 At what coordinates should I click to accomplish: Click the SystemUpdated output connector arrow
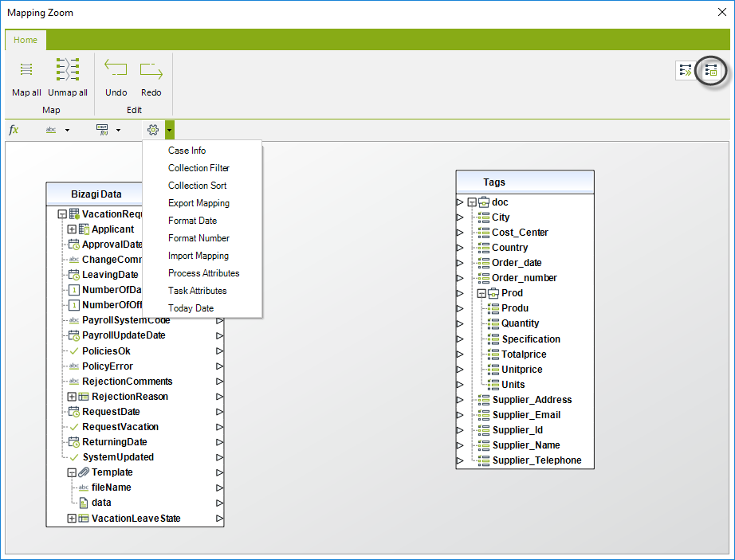click(219, 457)
